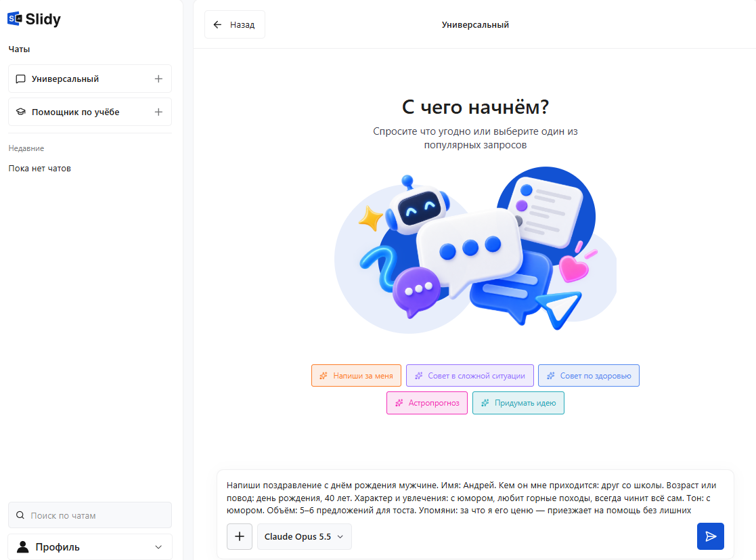Click the Пока нет чатов text
756x560 pixels.
coord(39,169)
